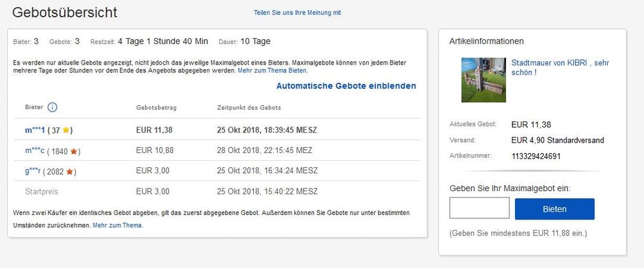
Task: Follow the 'Mehr zum Thema Bieten' link
Action: 272,70
